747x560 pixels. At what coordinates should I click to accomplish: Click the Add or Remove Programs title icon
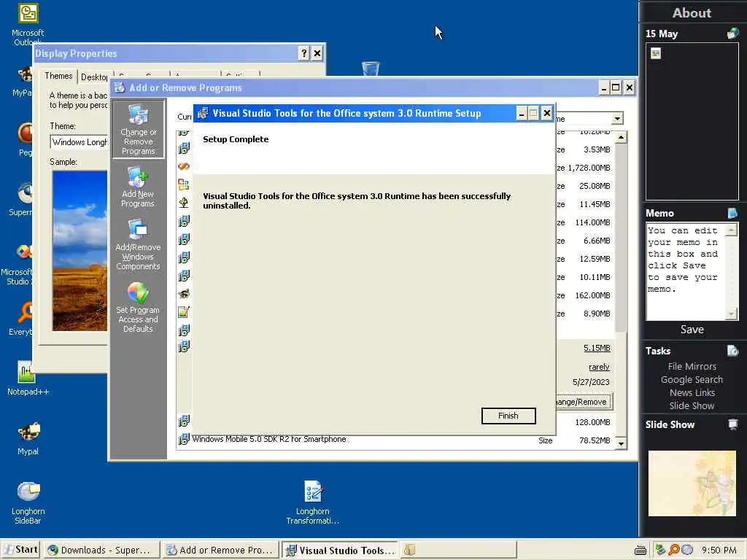click(x=120, y=87)
